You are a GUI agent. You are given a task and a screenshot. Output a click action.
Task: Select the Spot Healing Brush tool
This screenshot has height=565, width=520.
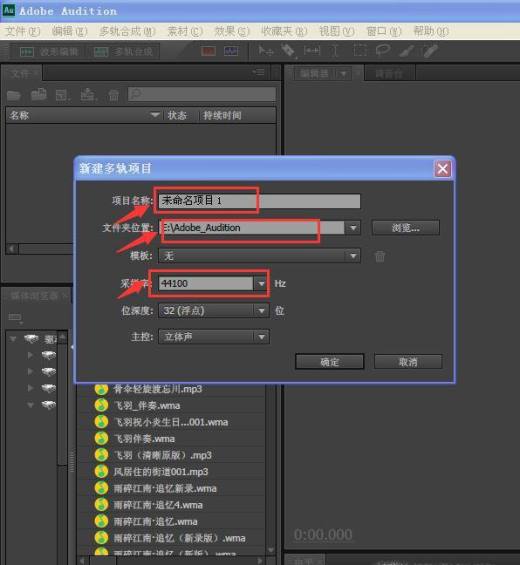click(x=430, y=51)
